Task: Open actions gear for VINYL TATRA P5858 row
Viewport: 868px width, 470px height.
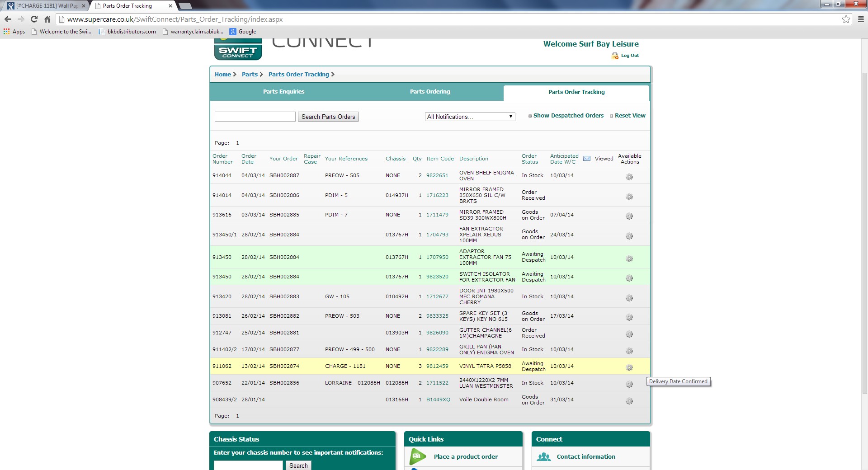Action: (x=629, y=367)
